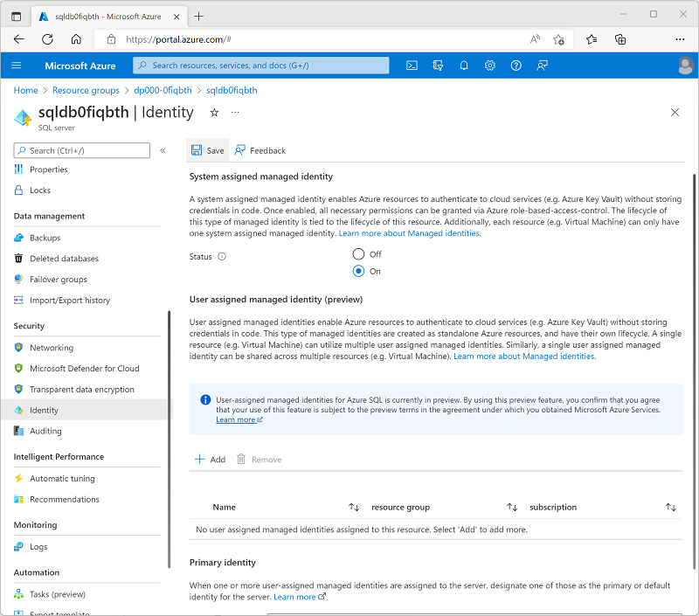The height and width of the screenshot is (616, 699).
Task: Open the Azure portal hamburger menu
Action: [x=16, y=66]
